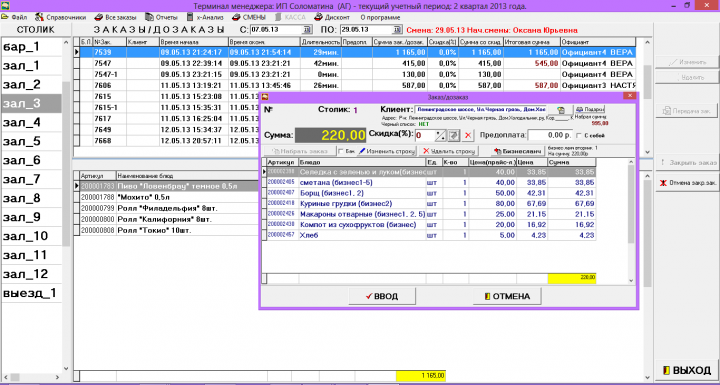This screenshot has width=720, height=385.
Task: Clear the discount with the red X button
Action: 467,136
